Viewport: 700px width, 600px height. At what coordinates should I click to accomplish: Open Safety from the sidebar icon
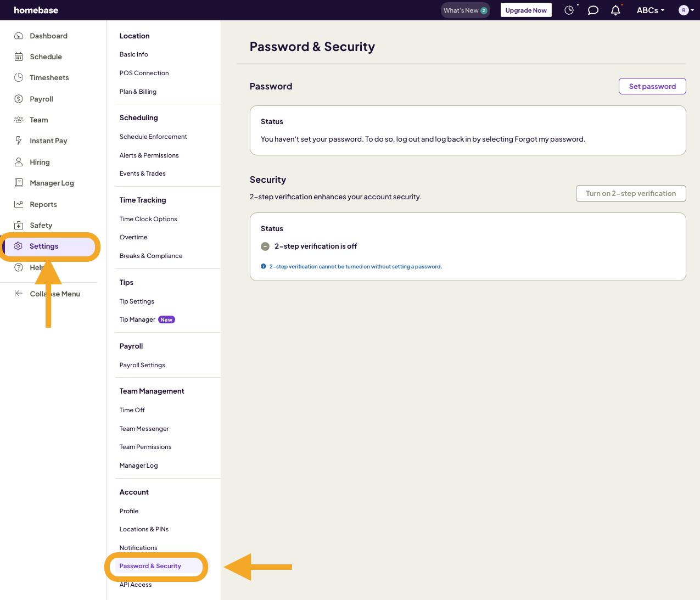coord(20,225)
